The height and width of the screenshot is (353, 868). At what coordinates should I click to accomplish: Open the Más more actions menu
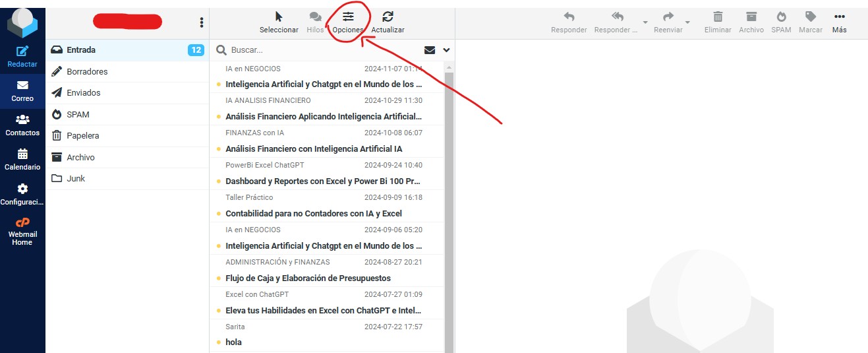point(839,22)
